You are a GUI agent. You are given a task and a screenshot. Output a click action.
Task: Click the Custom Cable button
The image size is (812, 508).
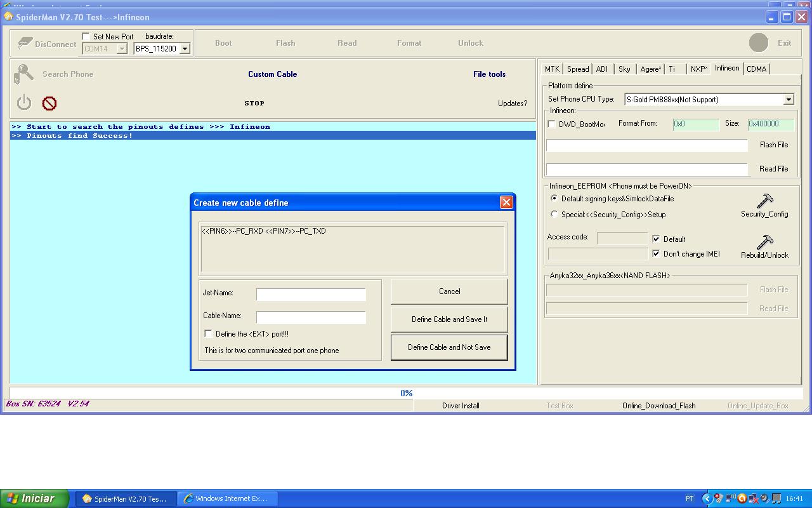click(x=273, y=74)
